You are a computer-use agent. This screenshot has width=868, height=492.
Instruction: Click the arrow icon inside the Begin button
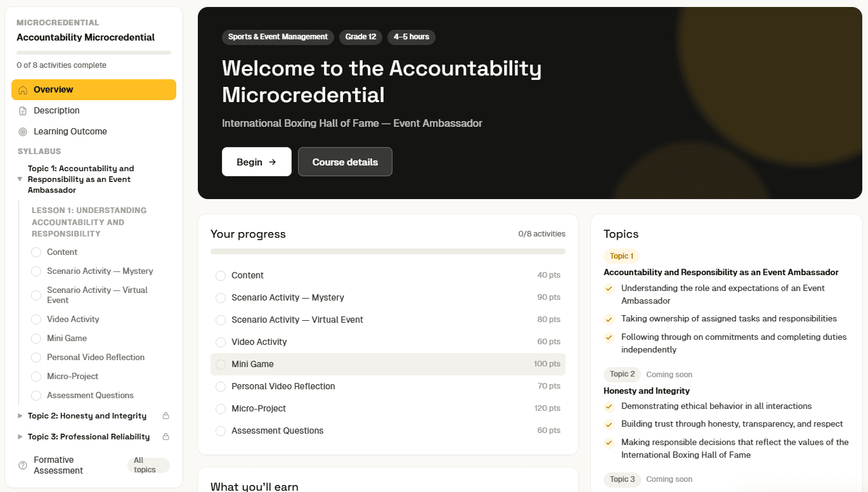273,162
